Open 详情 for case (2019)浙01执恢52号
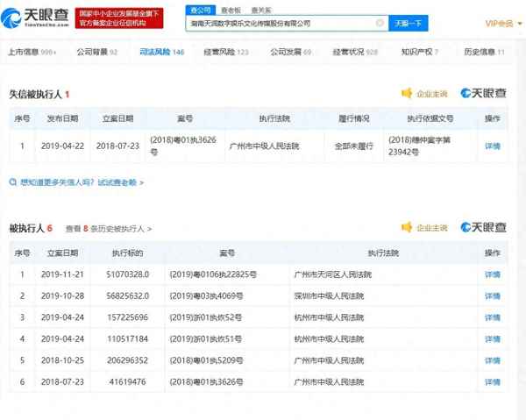This screenshot has height=420, width=526. 493,317
